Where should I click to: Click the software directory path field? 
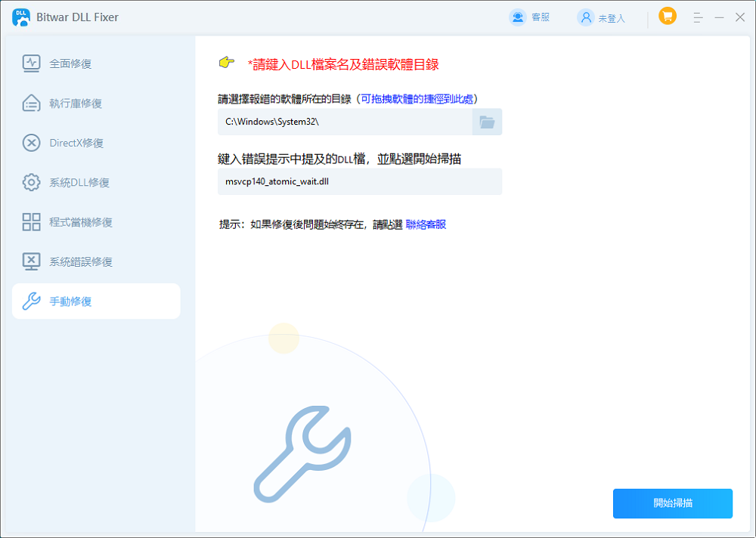(345, 122)
